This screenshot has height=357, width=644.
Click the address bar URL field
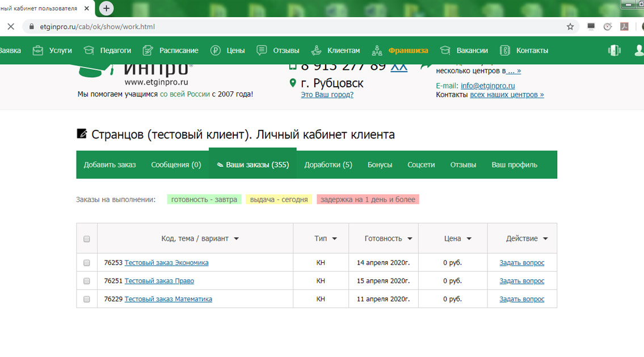click(x=284, y=27)
